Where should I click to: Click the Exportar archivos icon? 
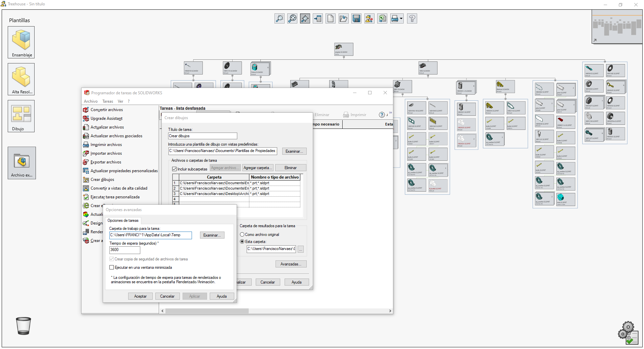[86, 162]
